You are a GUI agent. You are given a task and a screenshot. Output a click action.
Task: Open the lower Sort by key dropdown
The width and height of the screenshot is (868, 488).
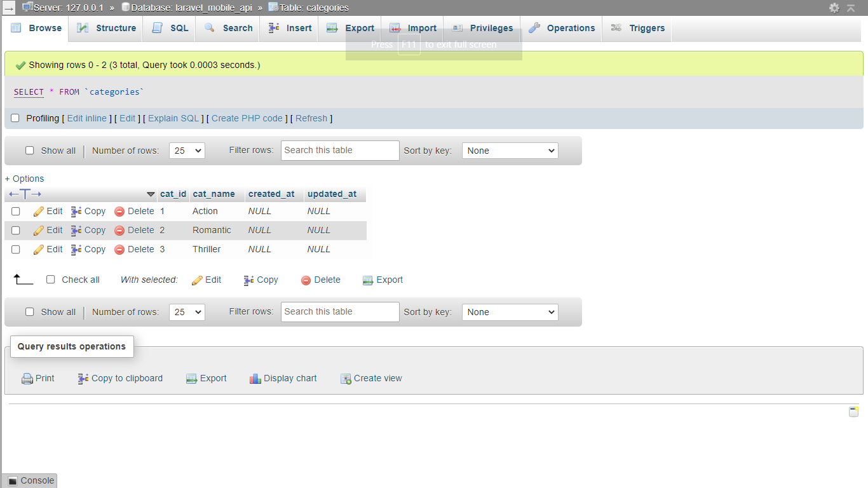pos(510,312)
